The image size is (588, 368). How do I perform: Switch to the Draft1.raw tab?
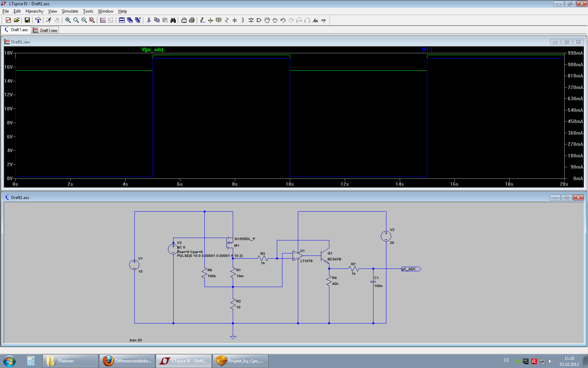tap(45, 30)
